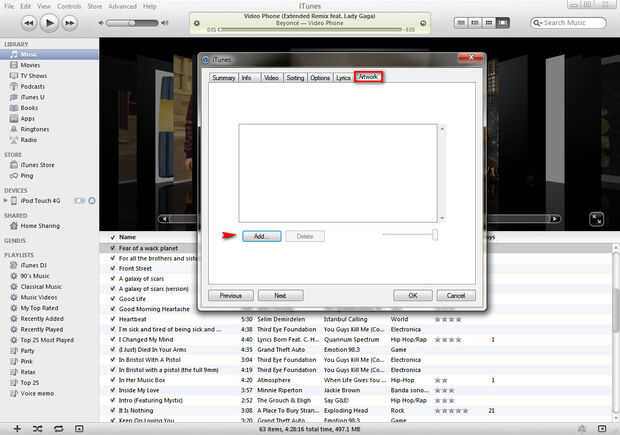Switch to the Lyrics tab
This screenshot has height=435, width=620.
pos(343,78)
